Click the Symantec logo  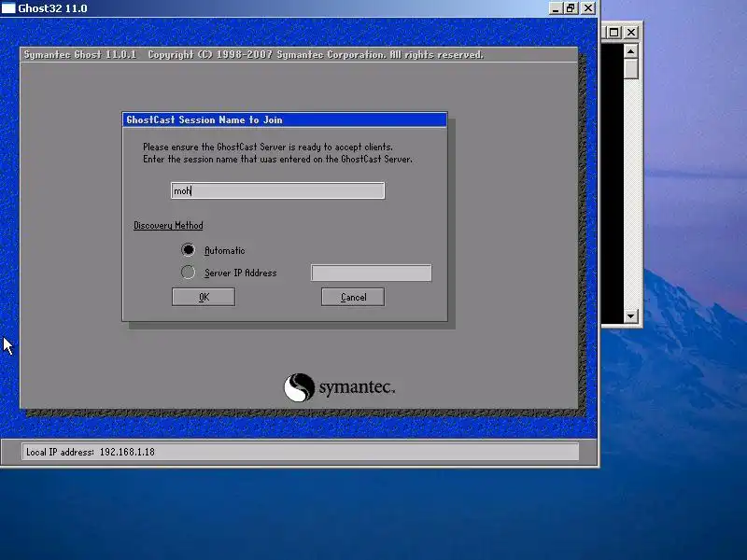click(x=339, y=387)
